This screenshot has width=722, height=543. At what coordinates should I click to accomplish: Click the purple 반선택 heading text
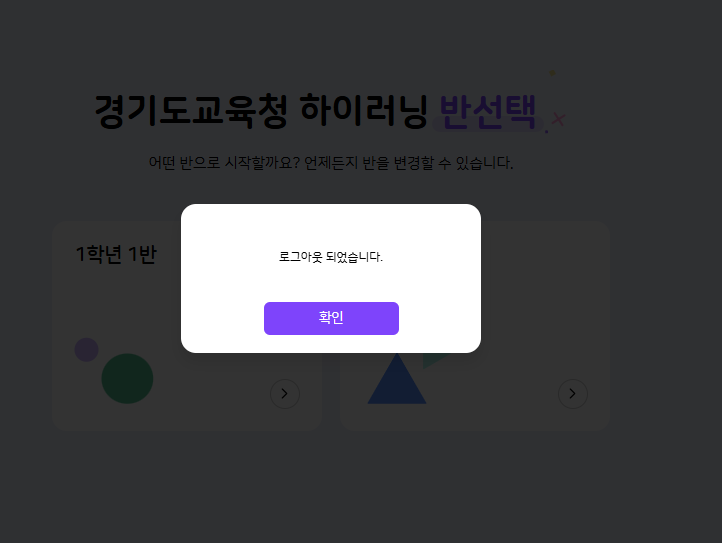[488, 111]
